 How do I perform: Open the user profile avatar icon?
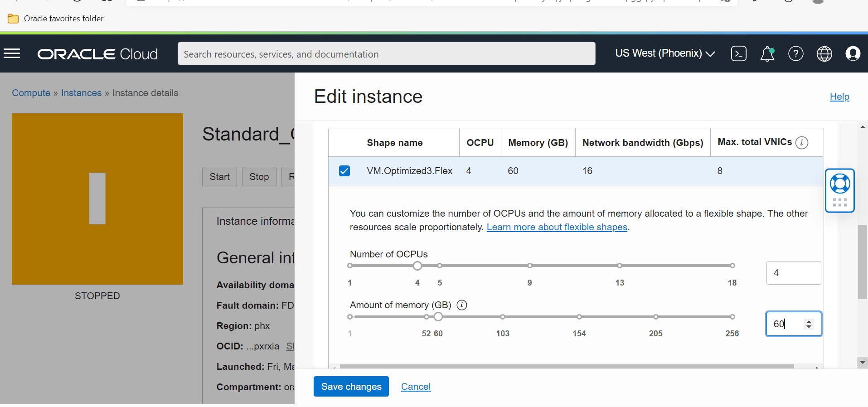[853, 53]
